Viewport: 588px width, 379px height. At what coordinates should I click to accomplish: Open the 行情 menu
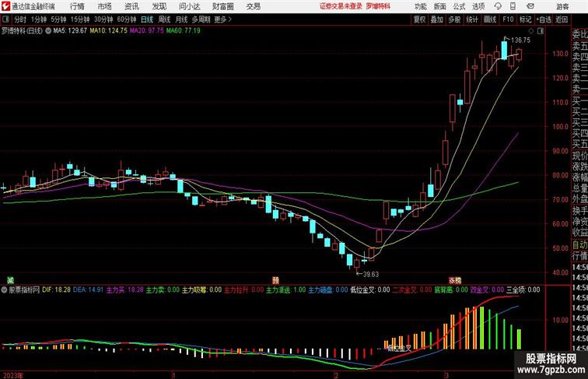point(77,6)
